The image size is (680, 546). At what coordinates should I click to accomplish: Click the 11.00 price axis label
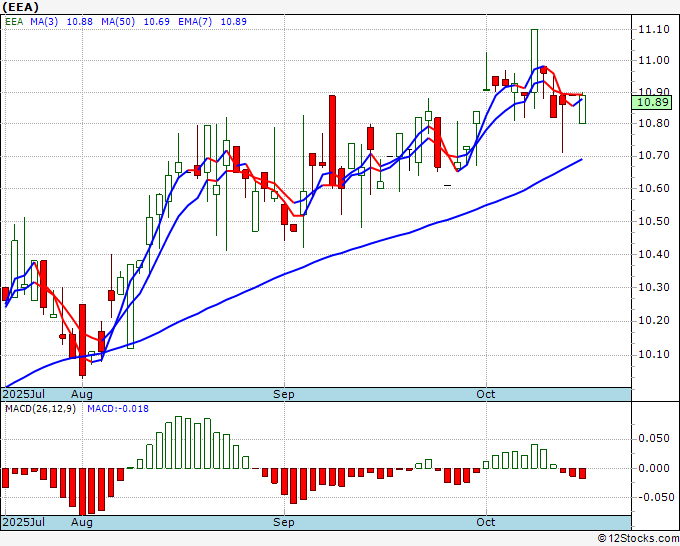[x=654, y=60]
